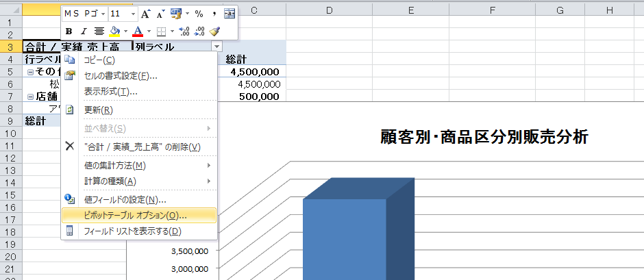Open borders dropdown arrow

(x=172, y=31)
